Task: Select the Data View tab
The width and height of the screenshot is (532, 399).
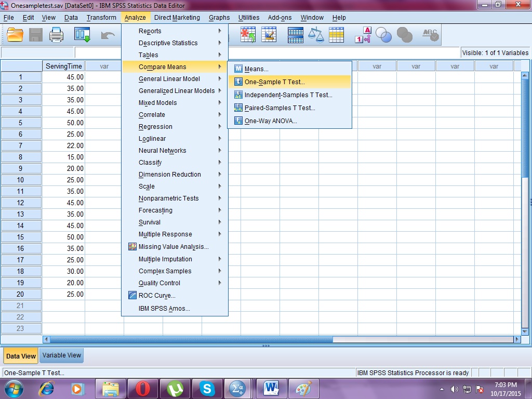Action: coord(20,356)
